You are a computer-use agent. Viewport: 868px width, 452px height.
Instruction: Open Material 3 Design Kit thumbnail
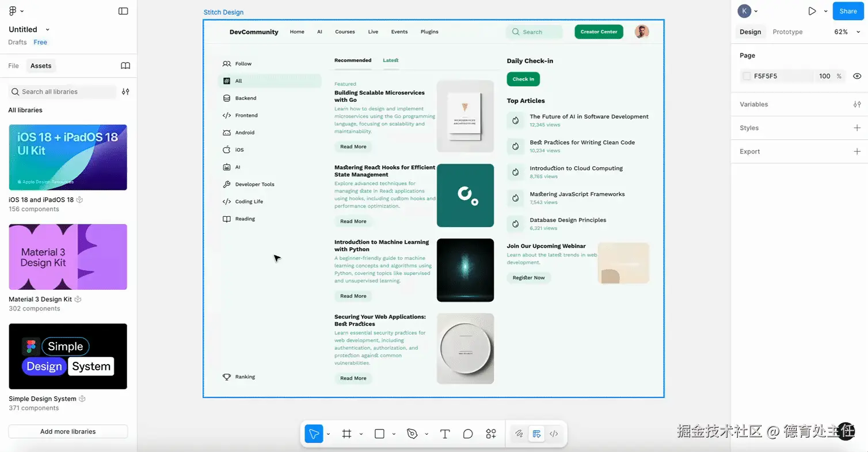[x=68, y=257]
